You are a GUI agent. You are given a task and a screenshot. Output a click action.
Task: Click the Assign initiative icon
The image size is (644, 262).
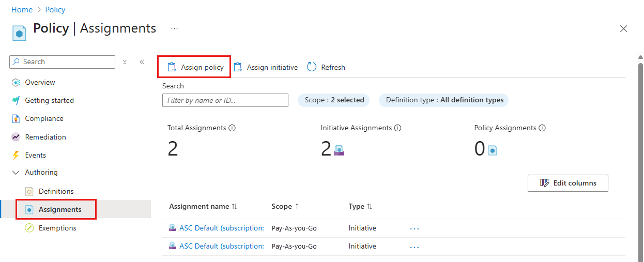[x=238, y=67]
